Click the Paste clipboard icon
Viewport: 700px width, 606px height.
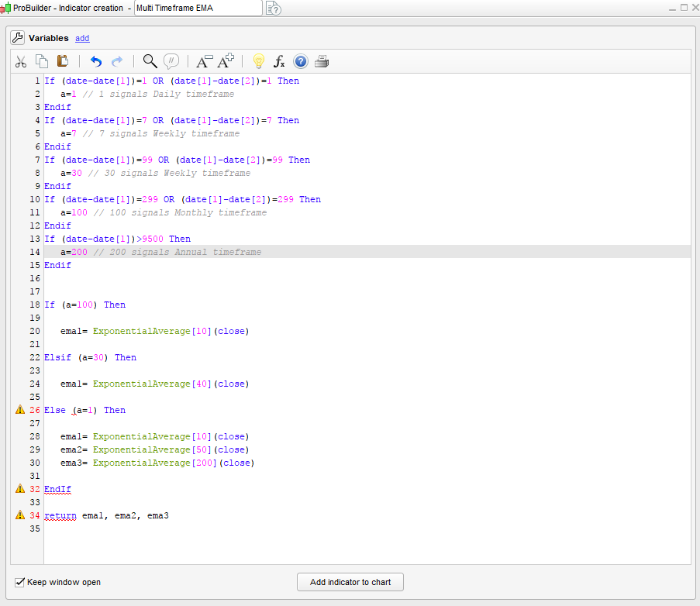(x=63, y=62)
